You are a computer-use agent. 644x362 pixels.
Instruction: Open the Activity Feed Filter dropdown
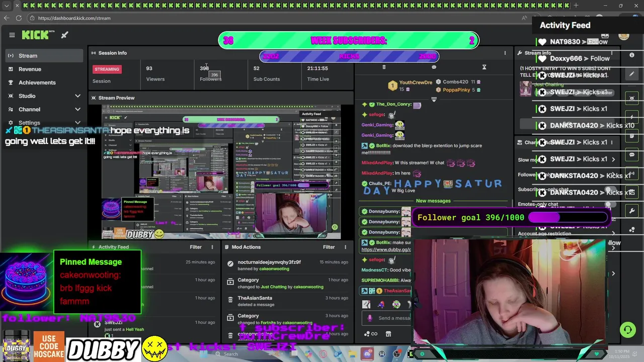[x=195, y=247]
